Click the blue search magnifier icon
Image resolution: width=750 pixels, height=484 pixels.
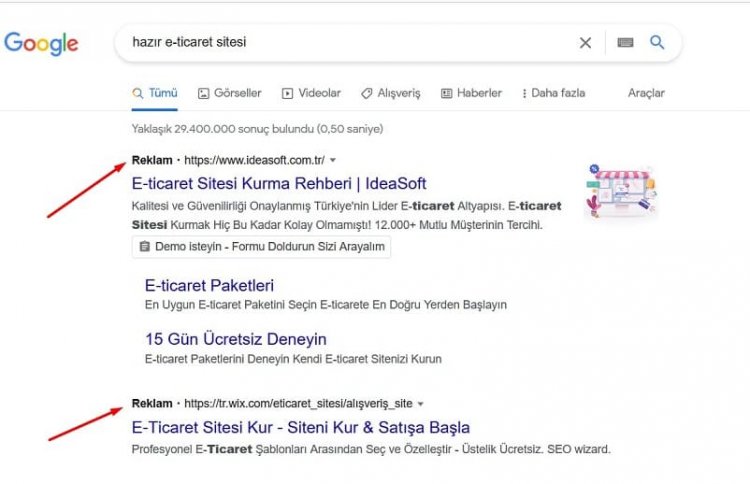657,42
